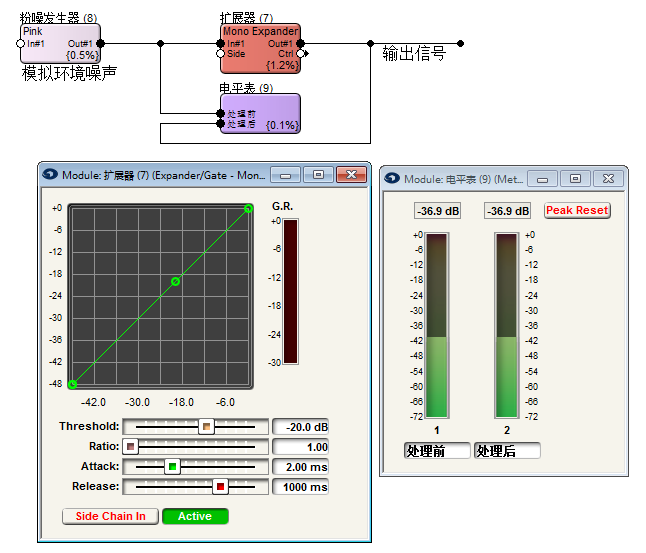
Task: Click the 电平表 (9) module label
Action: (246, 88)
